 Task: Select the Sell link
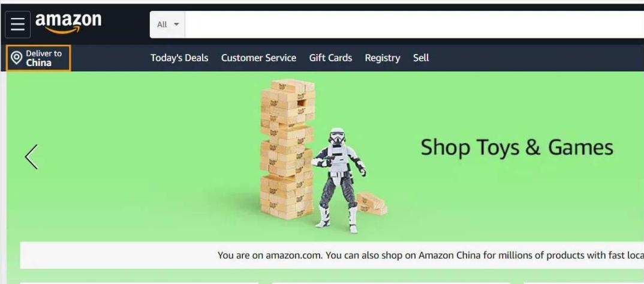pos(421,58)
